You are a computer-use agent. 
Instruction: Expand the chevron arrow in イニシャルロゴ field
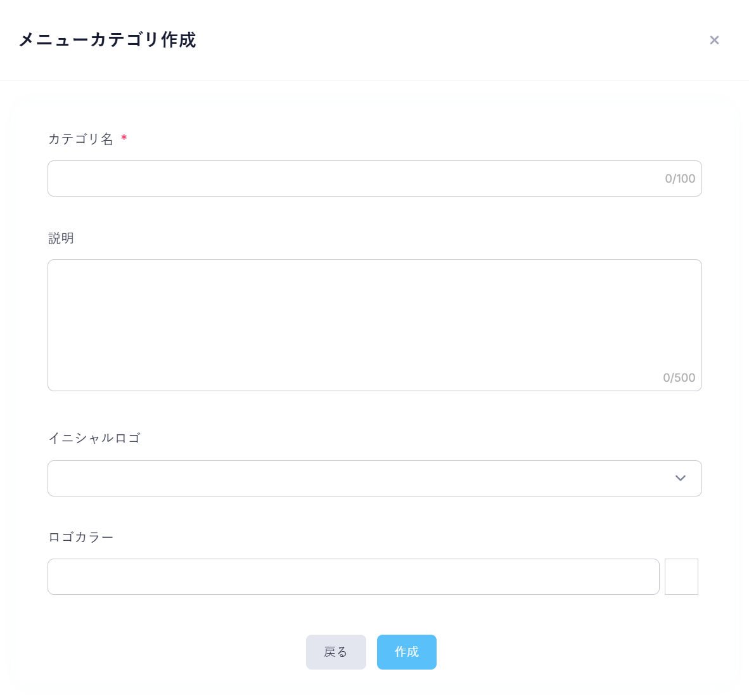(x=680, y=478)
